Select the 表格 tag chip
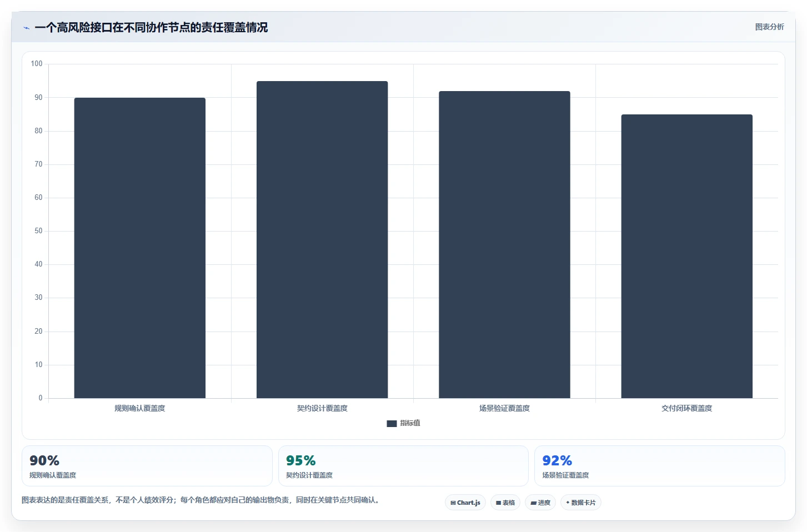The image size is (807, 532). (505, 503)
